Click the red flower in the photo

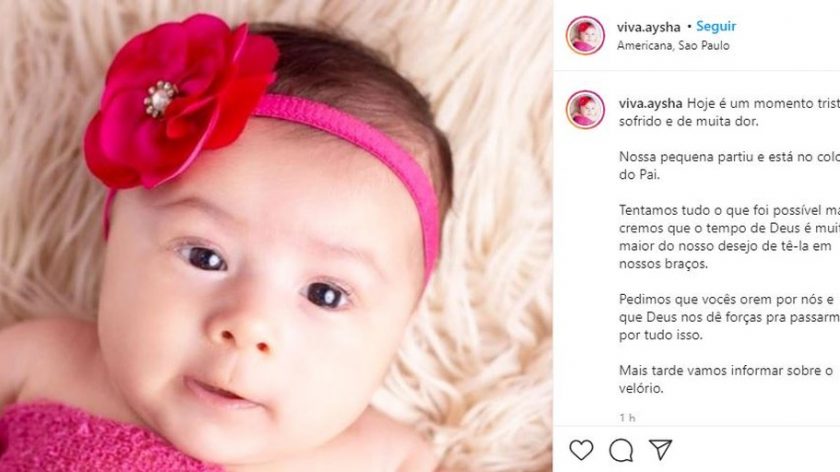179,102
